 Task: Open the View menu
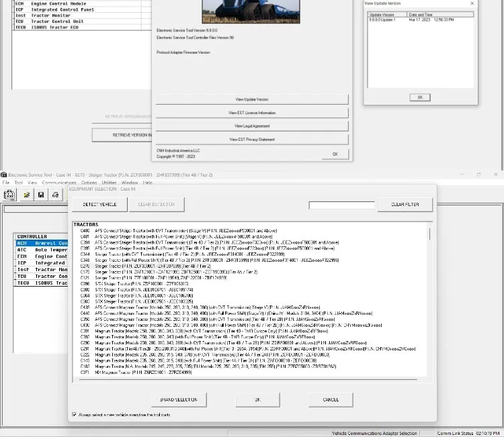coord(32,183)
